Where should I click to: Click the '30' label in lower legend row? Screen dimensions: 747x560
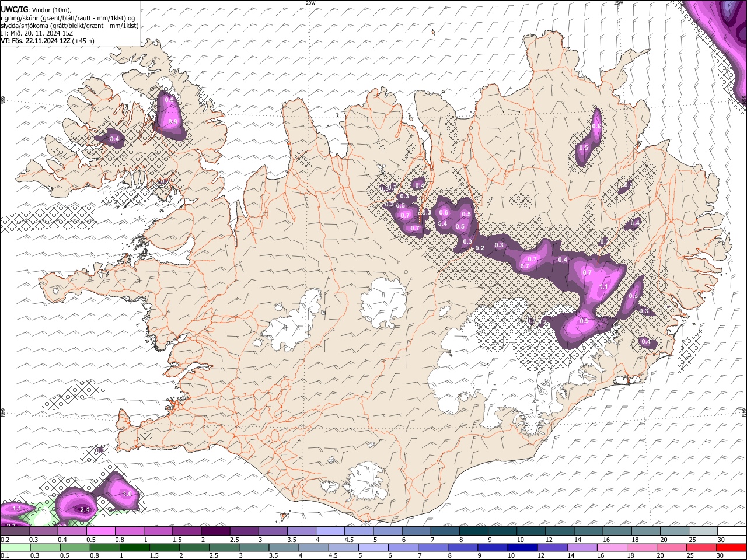pyautogui.click(x=721, y=555)
